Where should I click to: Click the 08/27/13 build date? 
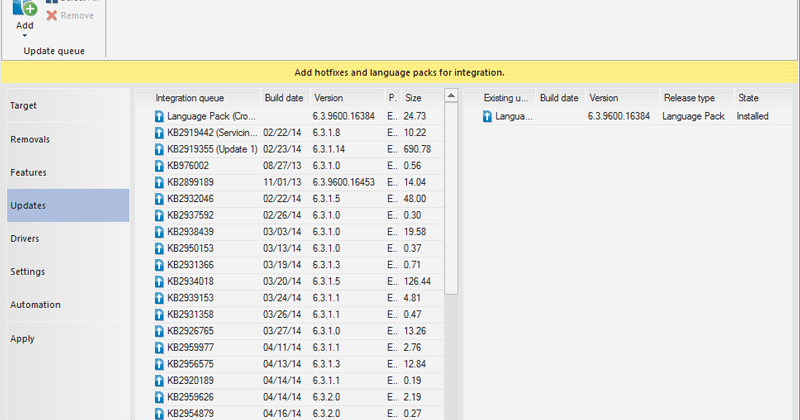[282, 165]
